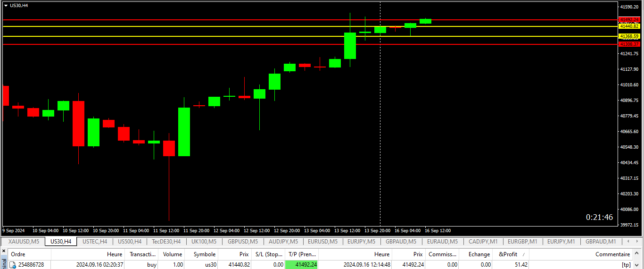Viewport: 644px width, 269px height.
Task: Click the green take-profit cell 41492.24
Action: point(302,265)
